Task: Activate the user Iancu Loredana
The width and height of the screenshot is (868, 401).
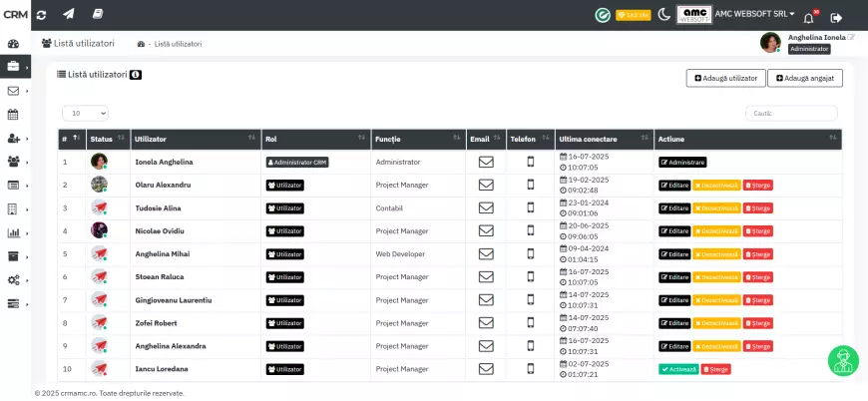Action: click(677, 369)
